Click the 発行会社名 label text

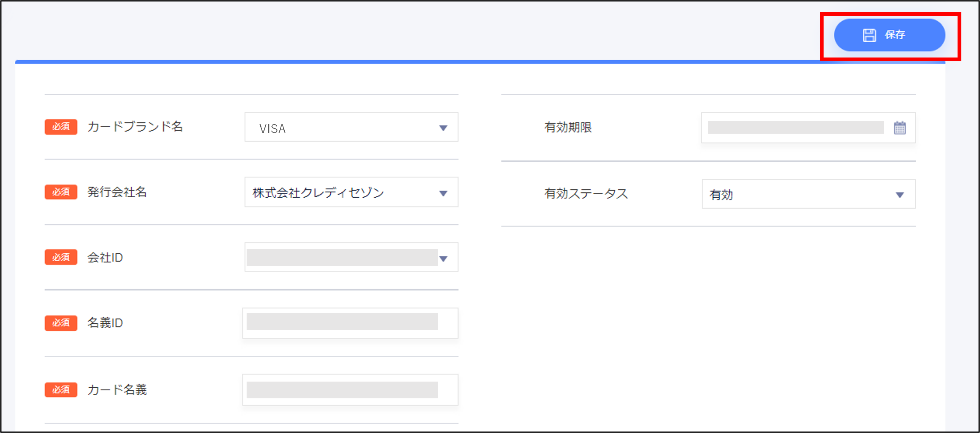[x=117, y=192]
